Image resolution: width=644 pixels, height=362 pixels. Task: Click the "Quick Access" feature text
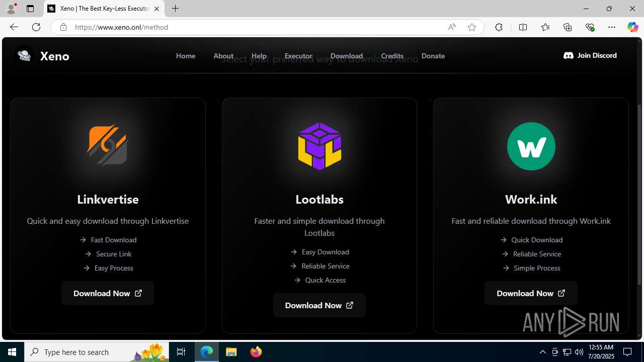326,280
